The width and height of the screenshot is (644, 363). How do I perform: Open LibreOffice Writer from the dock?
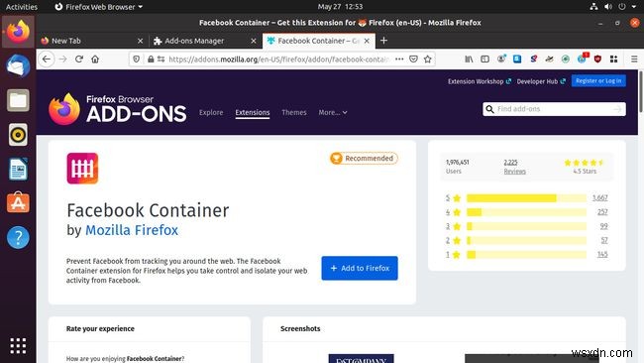coord(18,169)
